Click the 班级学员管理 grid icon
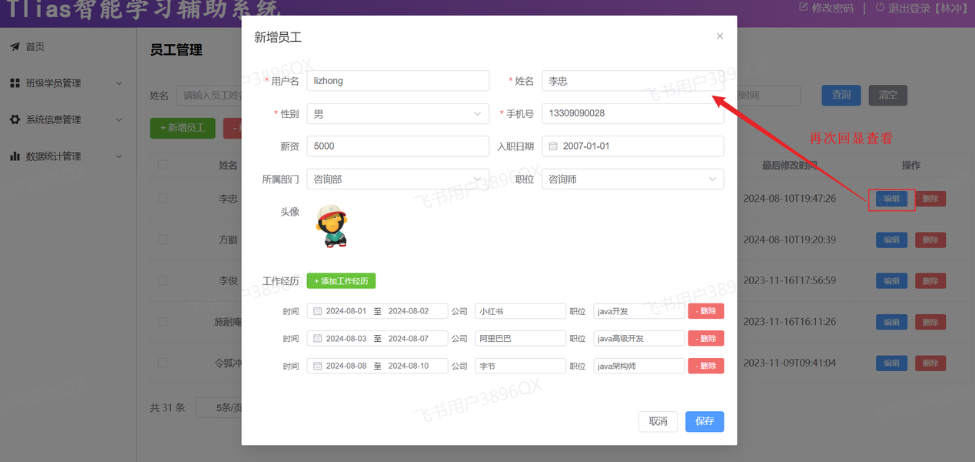 [15, 83]
